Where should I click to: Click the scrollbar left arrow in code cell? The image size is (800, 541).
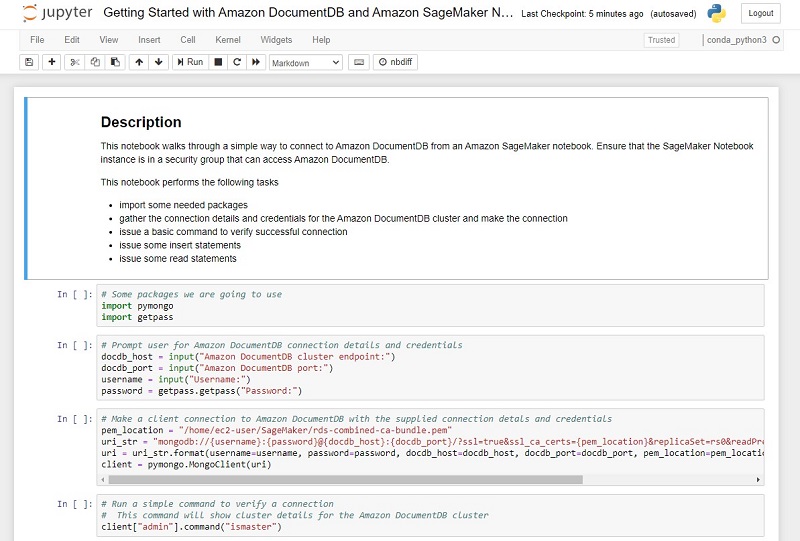click(103, 480)
